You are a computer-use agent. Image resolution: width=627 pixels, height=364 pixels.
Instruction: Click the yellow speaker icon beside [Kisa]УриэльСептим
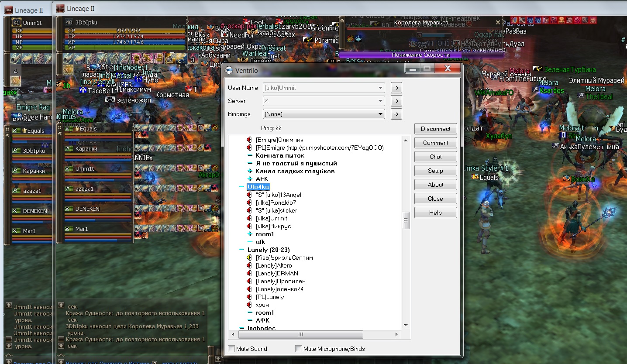coord(249,258)
